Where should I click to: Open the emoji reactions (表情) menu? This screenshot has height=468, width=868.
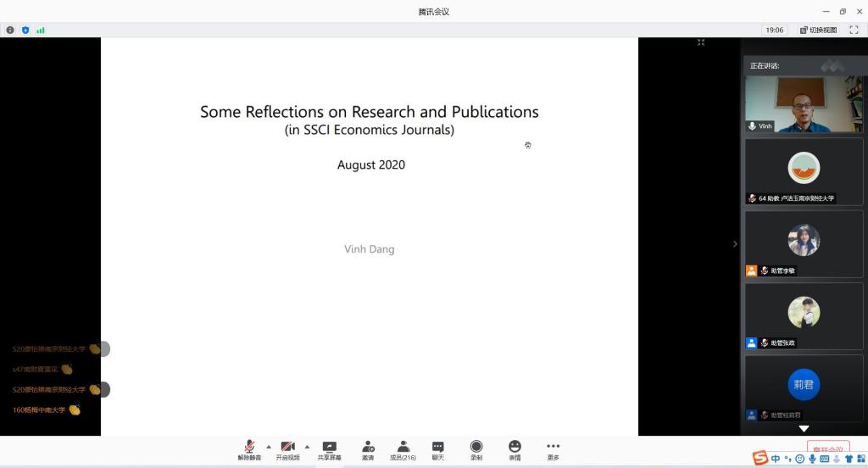point(515,450)
